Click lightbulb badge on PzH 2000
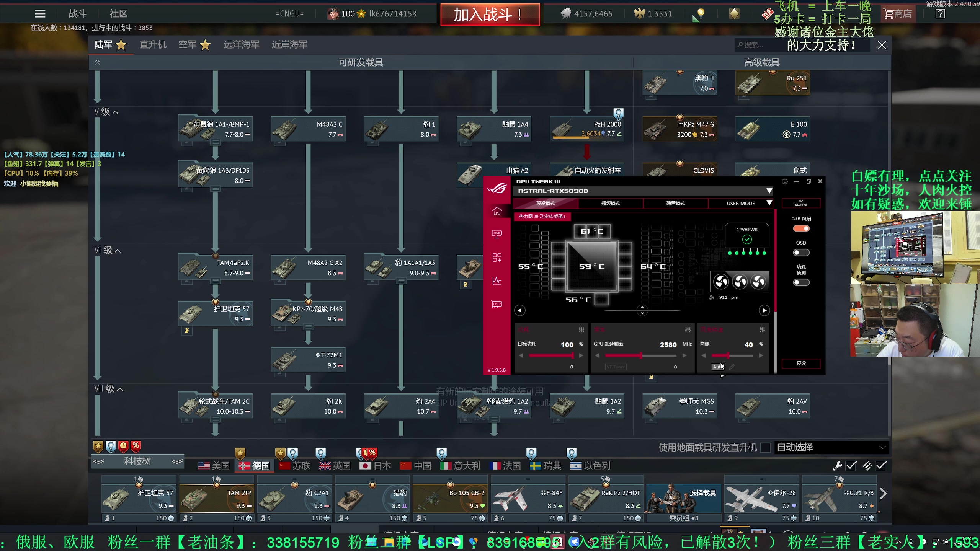980x551 pixels. pyautogui.click(x=618, y=113)
